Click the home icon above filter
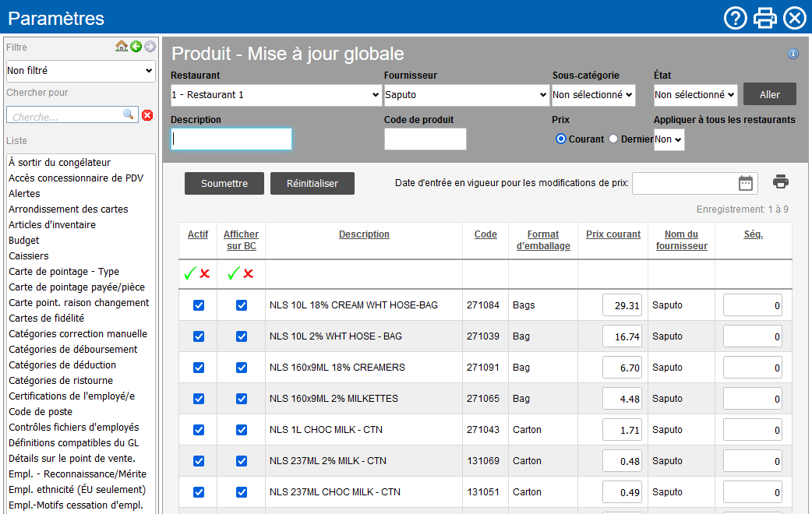Image resolution: width=812 pixels, height=514 pixels. pyautogui.click(x=122, y=47)
